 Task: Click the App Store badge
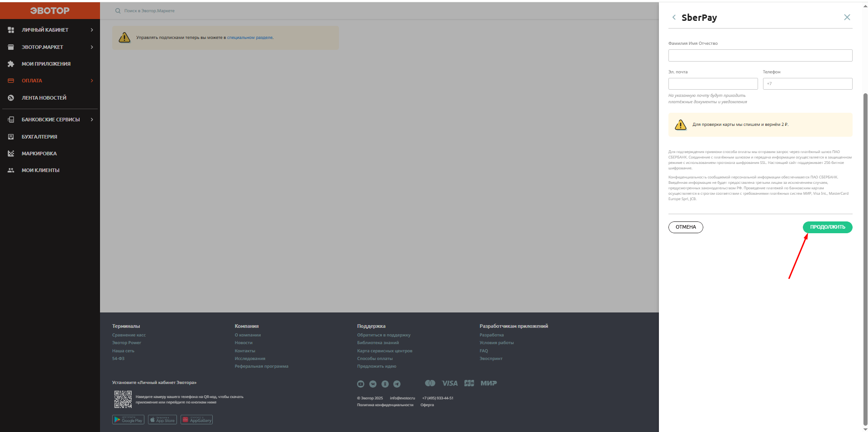pos(162,420)
